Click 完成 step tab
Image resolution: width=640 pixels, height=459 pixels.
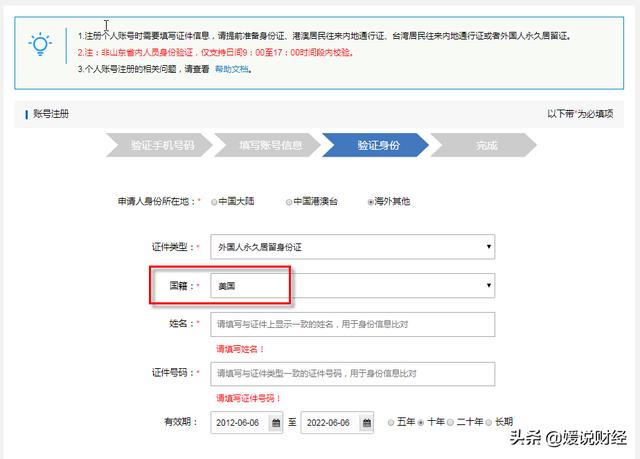[x=484, y=145]
